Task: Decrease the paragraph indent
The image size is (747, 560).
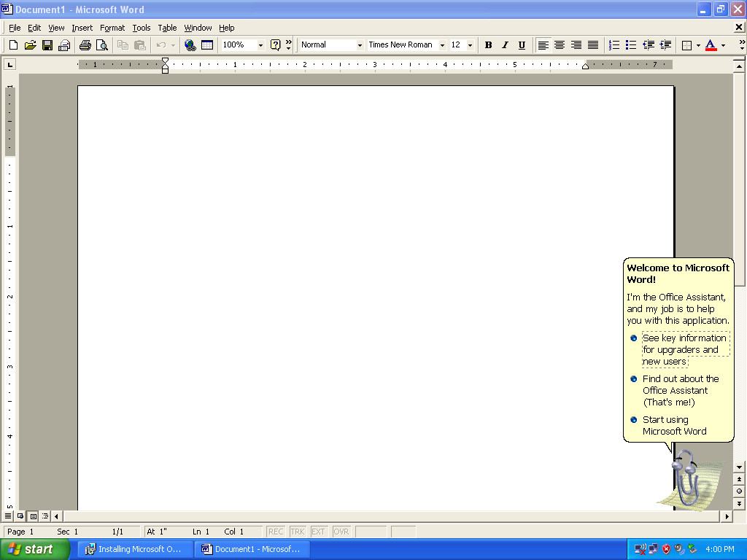Action: [649, 44]
